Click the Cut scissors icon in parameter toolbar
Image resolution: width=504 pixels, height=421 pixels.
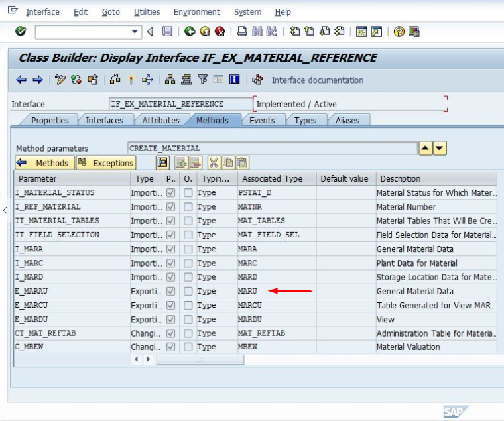click(214, 162)
